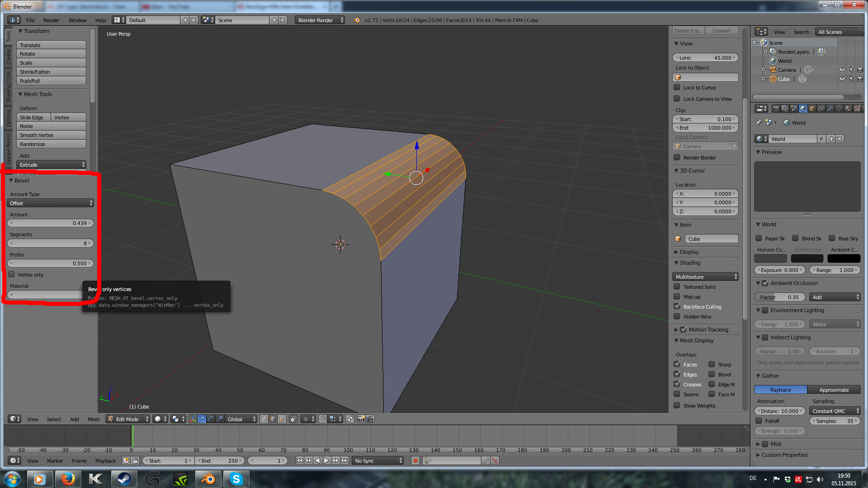The image size is (868, 488).
Task: Open the Amount Type Offset dropdown
Action: pos(51,203)
